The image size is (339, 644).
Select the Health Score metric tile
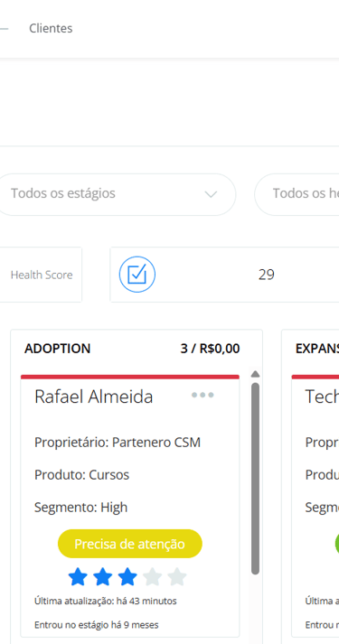point(41,275)
